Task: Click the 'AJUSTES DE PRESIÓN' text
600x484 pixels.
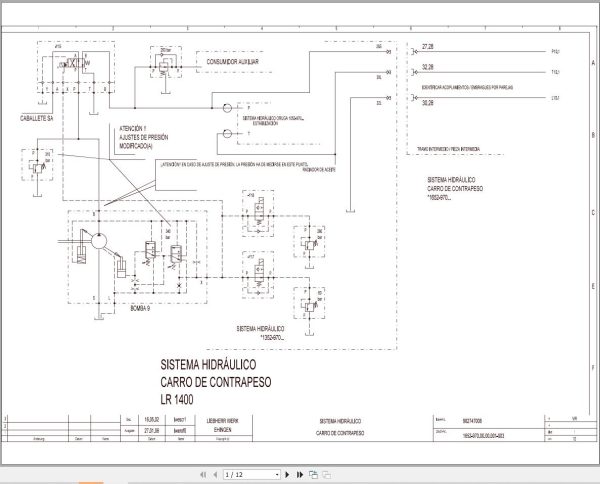Action: coord(143,137)
